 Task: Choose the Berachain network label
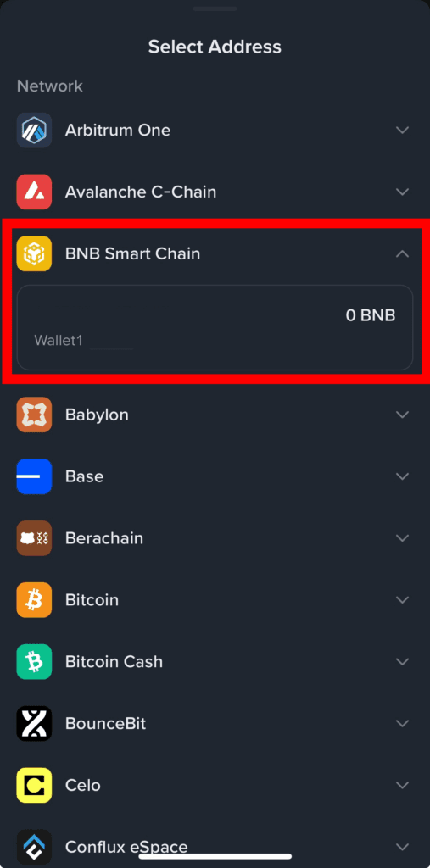[x=104, y=538]
